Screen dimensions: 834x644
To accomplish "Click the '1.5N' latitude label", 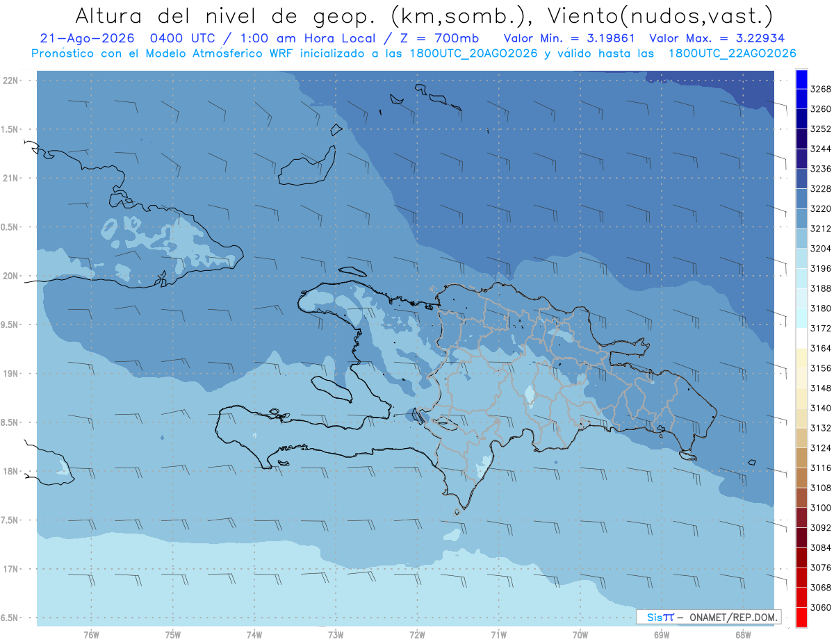I will click(x=9, y=129).
